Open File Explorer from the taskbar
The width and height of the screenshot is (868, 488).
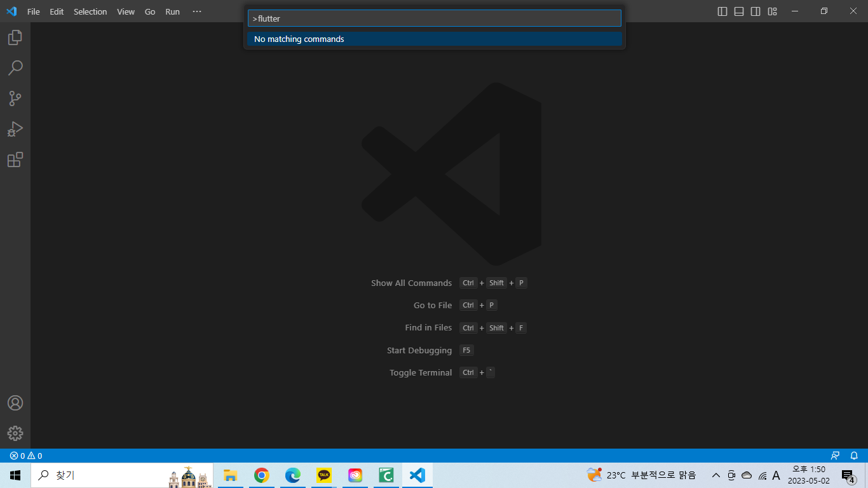point(230,475)
